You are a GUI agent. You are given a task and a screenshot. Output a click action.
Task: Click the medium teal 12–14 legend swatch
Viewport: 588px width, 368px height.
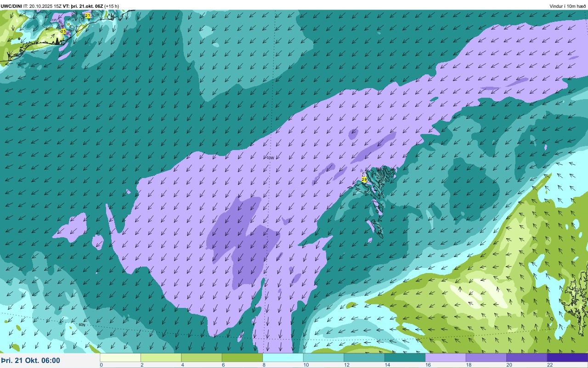(x=364, y=357)
